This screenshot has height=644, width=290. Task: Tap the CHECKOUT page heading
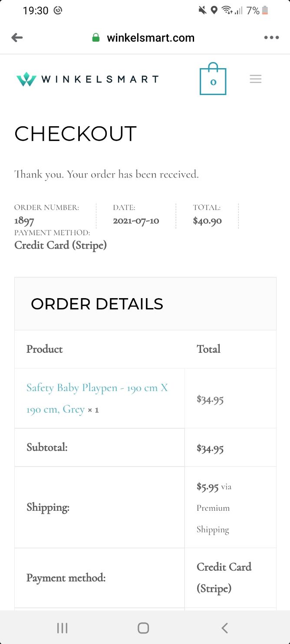click(76, 134)
